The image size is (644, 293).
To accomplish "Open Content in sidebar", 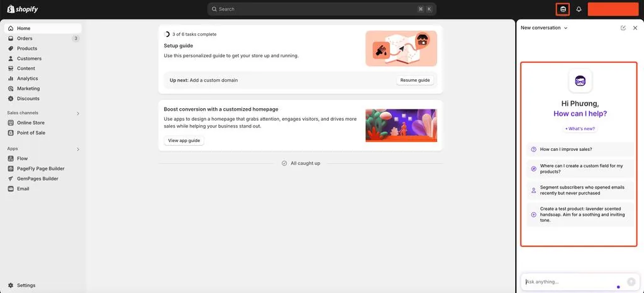I will (x=43, y=69).
